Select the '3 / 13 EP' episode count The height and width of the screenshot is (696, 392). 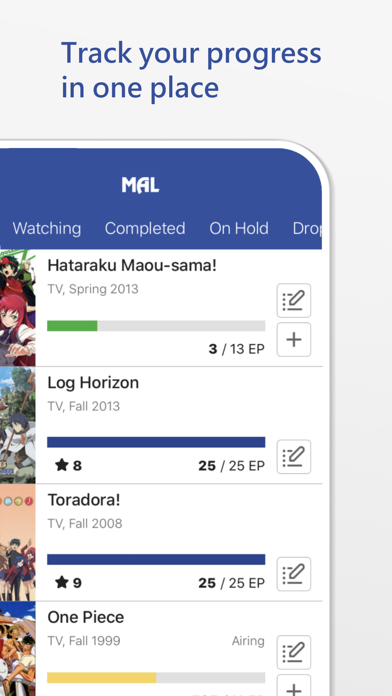237,349
